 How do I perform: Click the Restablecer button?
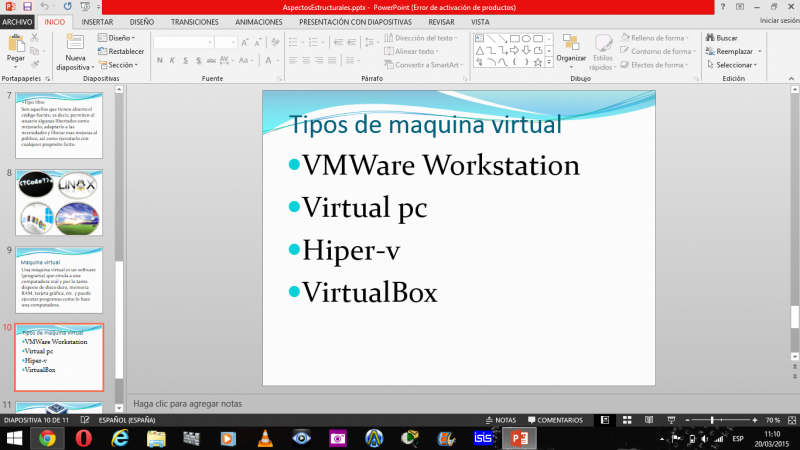click(x=121, y=51)
